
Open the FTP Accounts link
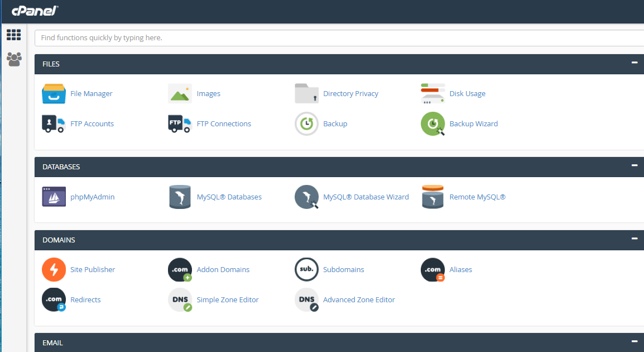tap(92, 124)
